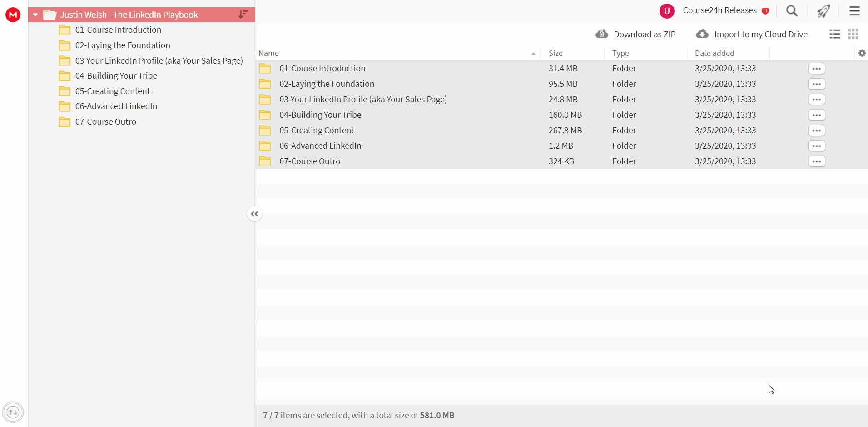Screen dimensions: 868x427
Task: Click the red shield icon by Course24h Releases
Action: pyautogui.click(x=765, y=11)
